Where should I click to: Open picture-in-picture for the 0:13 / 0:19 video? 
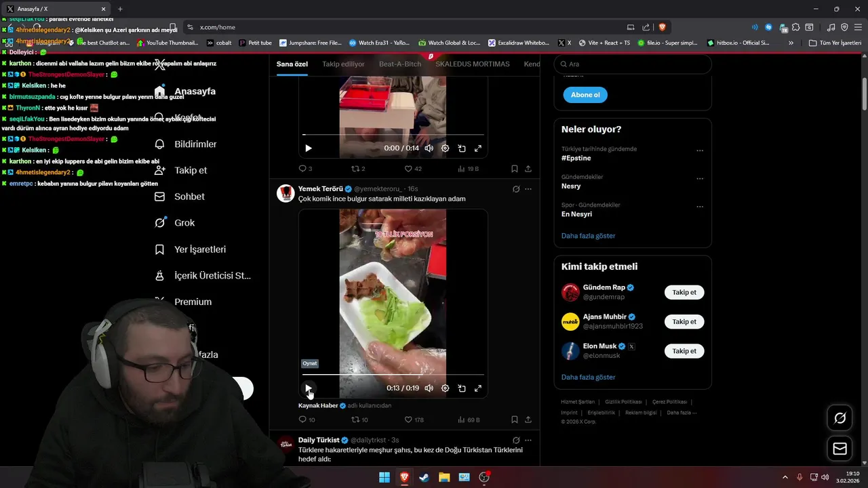(x=462, y=388)
